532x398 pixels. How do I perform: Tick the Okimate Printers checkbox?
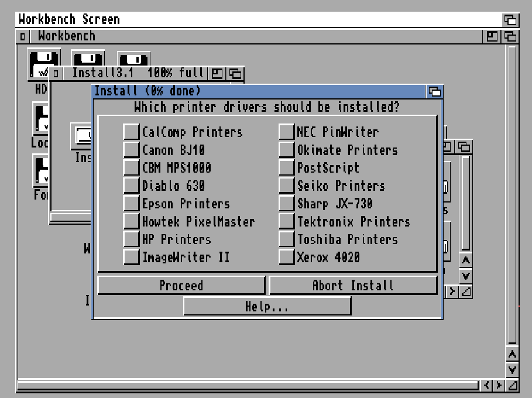pyautogui.click(x=286, y=150)
